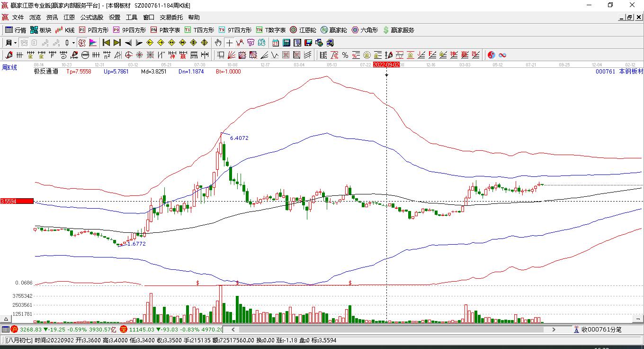Click the save floppy disk icon

pyautogui.click(x=309, y=43)
